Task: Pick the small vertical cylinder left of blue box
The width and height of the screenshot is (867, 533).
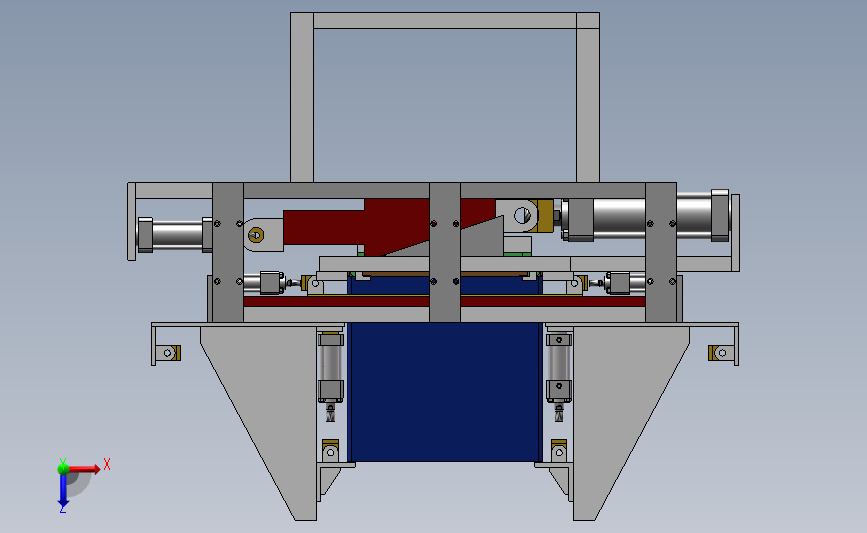Action: click(331, 376)
